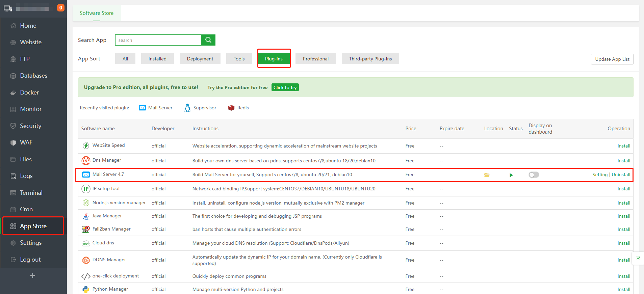The width and height of the screenshot is (644, 294).
Task: Click the plus icon at sidebar bottom
Action: 32,275
